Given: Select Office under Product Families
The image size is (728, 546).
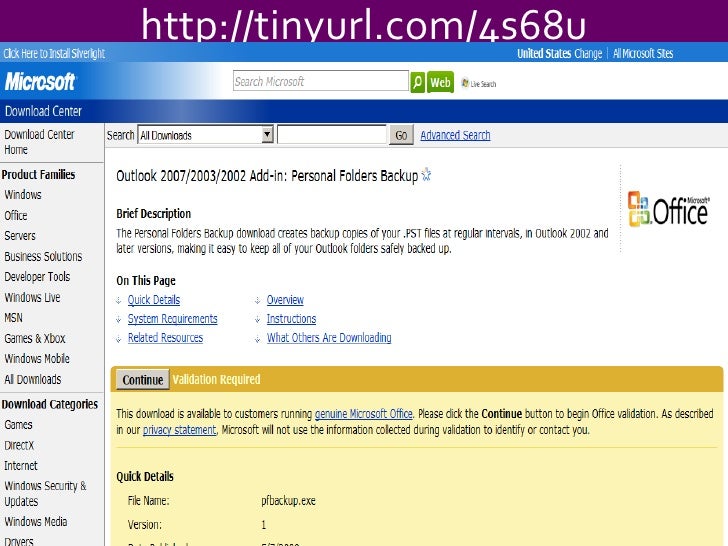Looking at the screenshot, I should [16, 215].
